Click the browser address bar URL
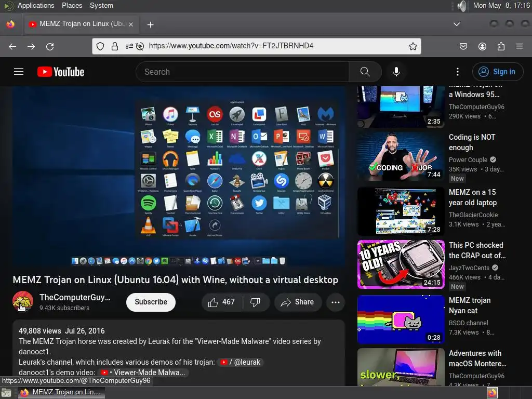 [231, 46]
